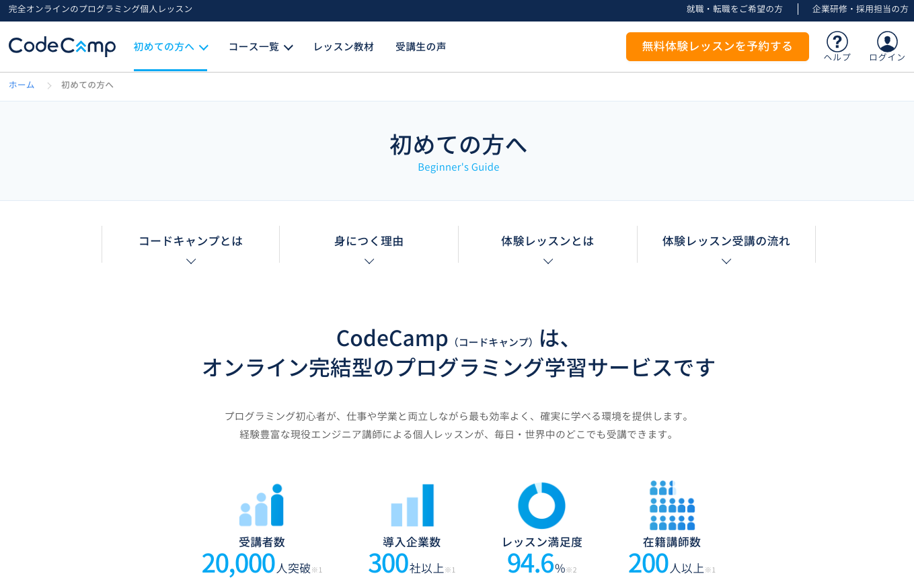Click the CodeCamp logo

[x=62, y=46]
